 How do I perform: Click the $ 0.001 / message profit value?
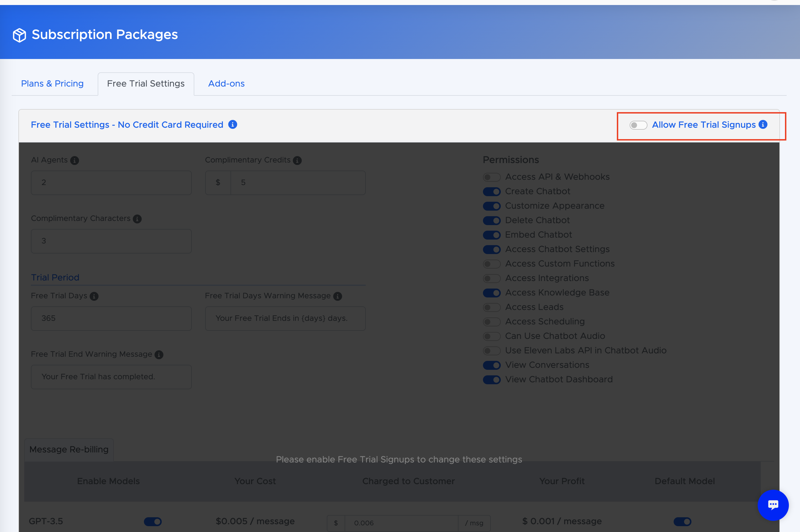(x=562, y=521)
